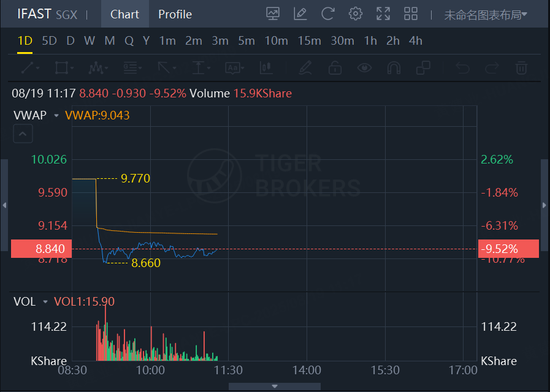Viewport: 550px width, 392px height.
Task: Switch to the Profile tab
Action: pyautogui.click(x=175, y=14)
